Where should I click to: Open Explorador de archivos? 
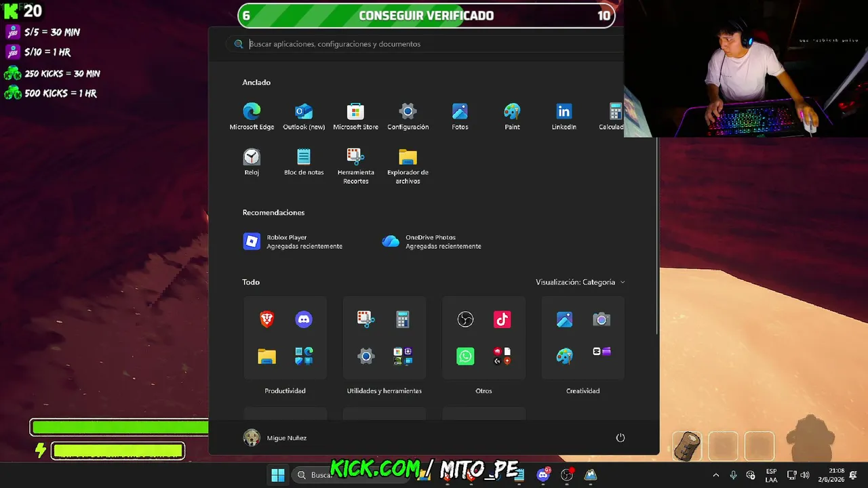tap(408, 166)
